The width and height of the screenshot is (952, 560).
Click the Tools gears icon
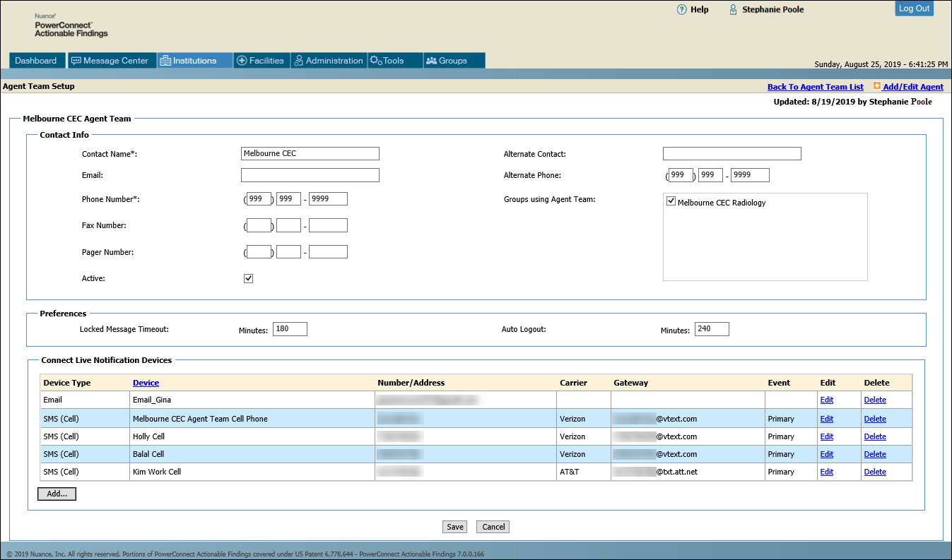pos(376,61)
